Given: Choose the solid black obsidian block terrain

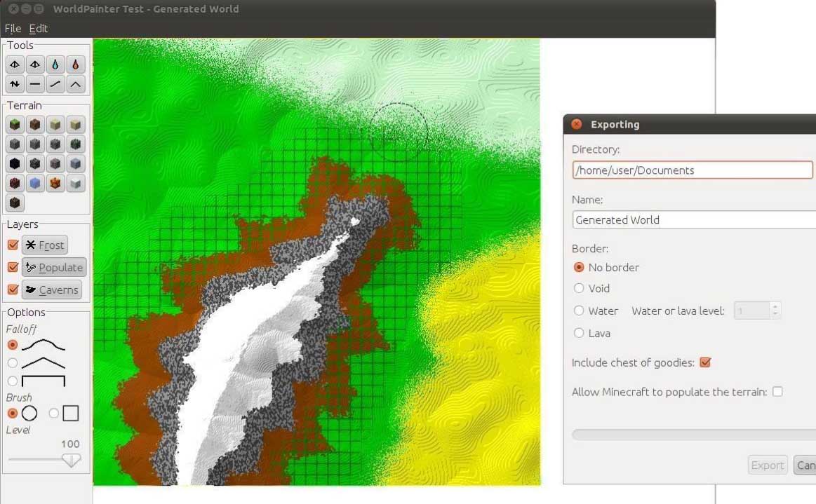Looking at the screenshot, I should point(15,164).
